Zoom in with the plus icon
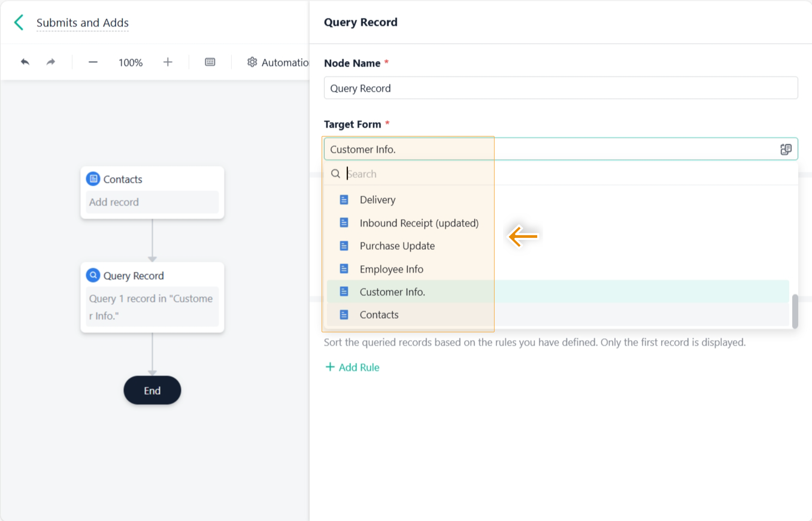The height and width of the screenshot is (521, 812). click(168, 62)
